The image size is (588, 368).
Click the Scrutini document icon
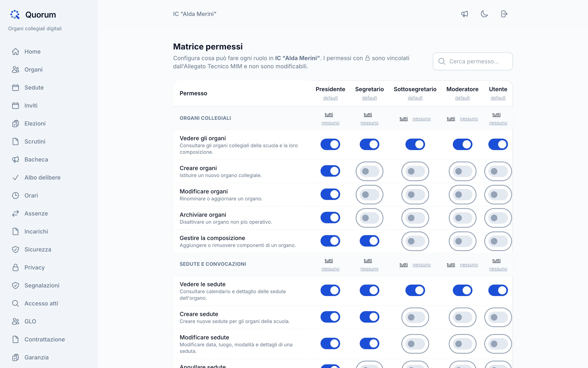coord(16,142)
